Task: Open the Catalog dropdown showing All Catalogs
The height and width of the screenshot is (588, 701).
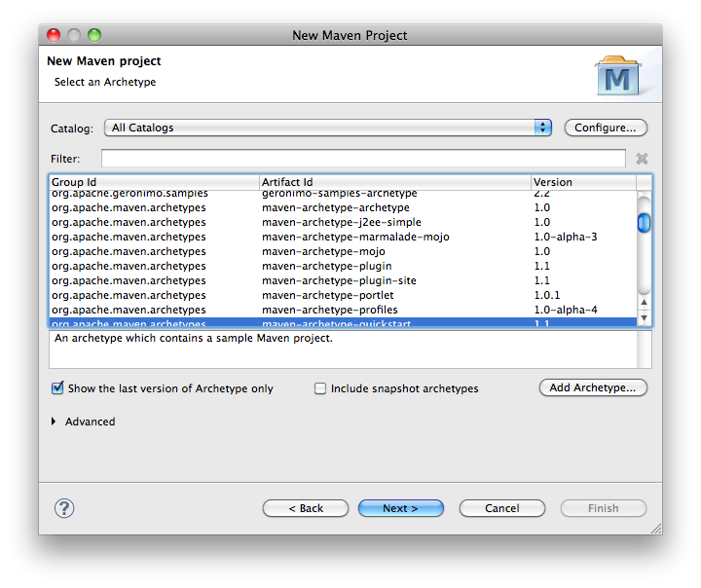Action: [x=328, y=128]
